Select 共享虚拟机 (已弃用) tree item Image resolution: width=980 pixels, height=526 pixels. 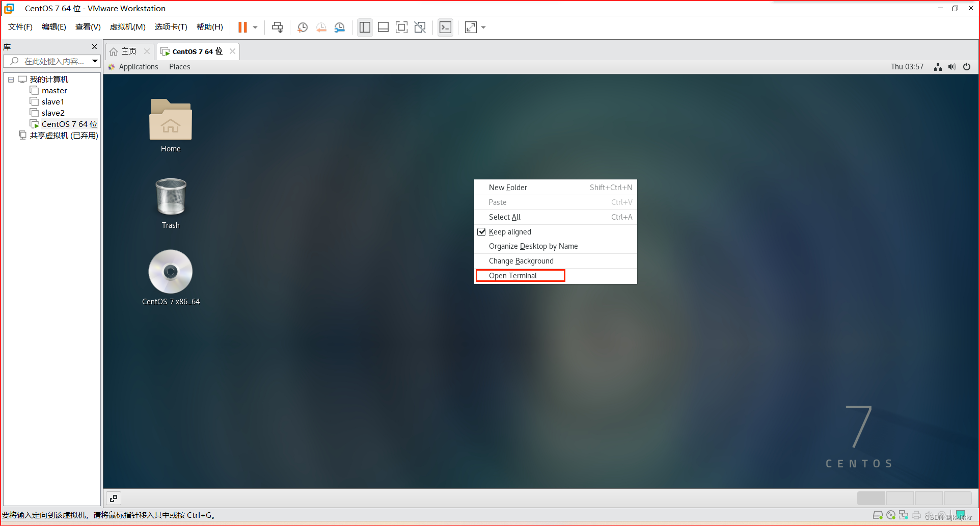pos(59,136)
